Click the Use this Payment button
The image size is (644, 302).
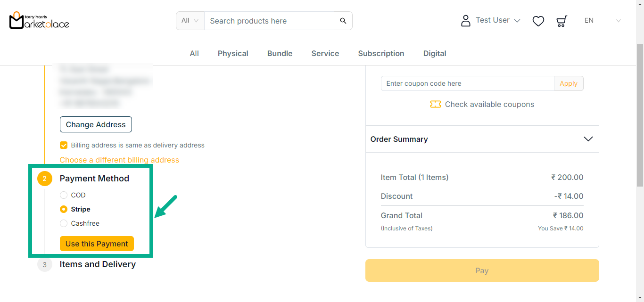point(97,244)
